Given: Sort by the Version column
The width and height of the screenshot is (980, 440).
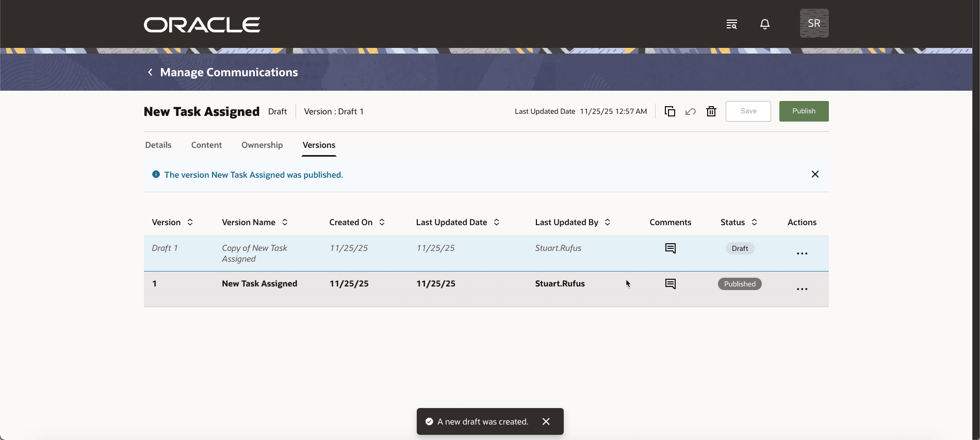Looking at the screenshot, I should point(190,222).
